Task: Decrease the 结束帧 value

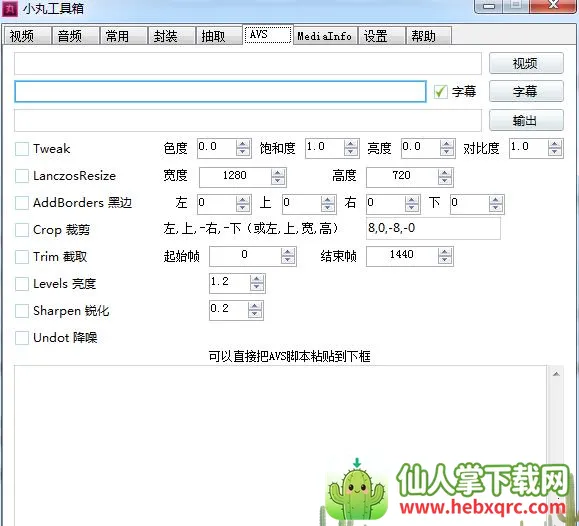Action: [445, 260]
